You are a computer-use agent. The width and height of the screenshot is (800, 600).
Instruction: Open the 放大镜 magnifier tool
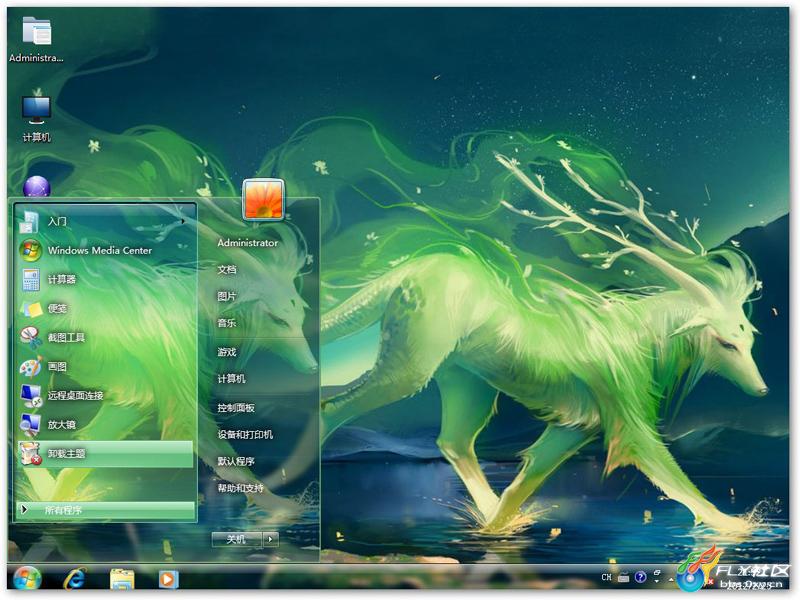[105, 424]
